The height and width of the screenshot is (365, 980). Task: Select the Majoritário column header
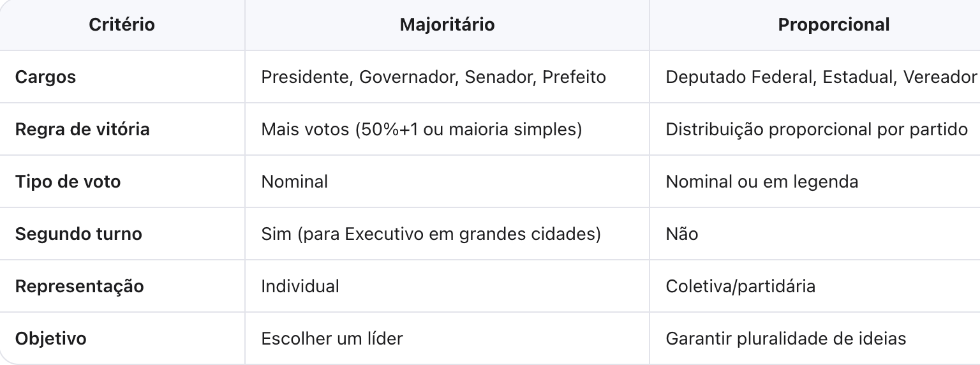tap(447, 25)
